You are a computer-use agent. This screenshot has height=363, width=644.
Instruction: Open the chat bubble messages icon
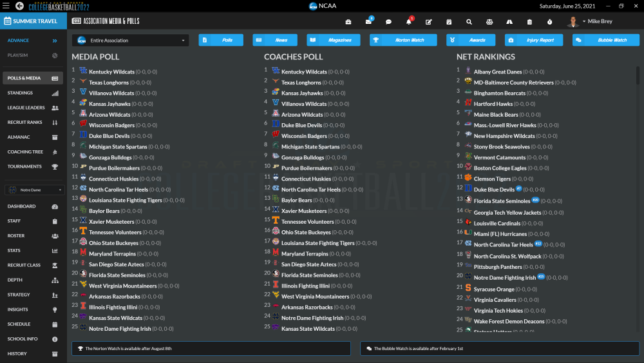coord(388,22)
